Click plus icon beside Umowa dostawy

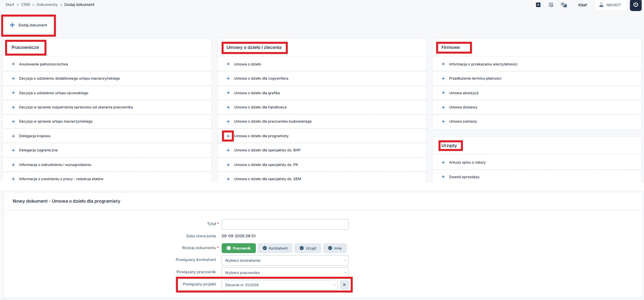[x=443, y=107]
